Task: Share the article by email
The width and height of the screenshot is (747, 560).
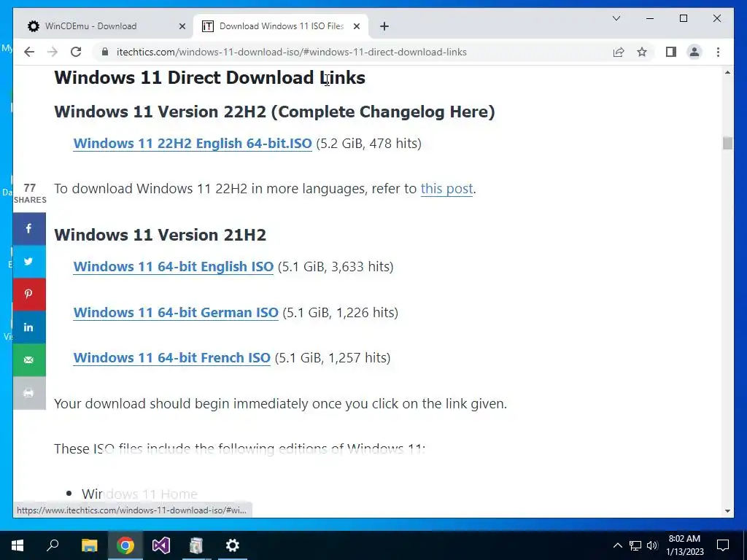Action: click(x=29, y=360)
